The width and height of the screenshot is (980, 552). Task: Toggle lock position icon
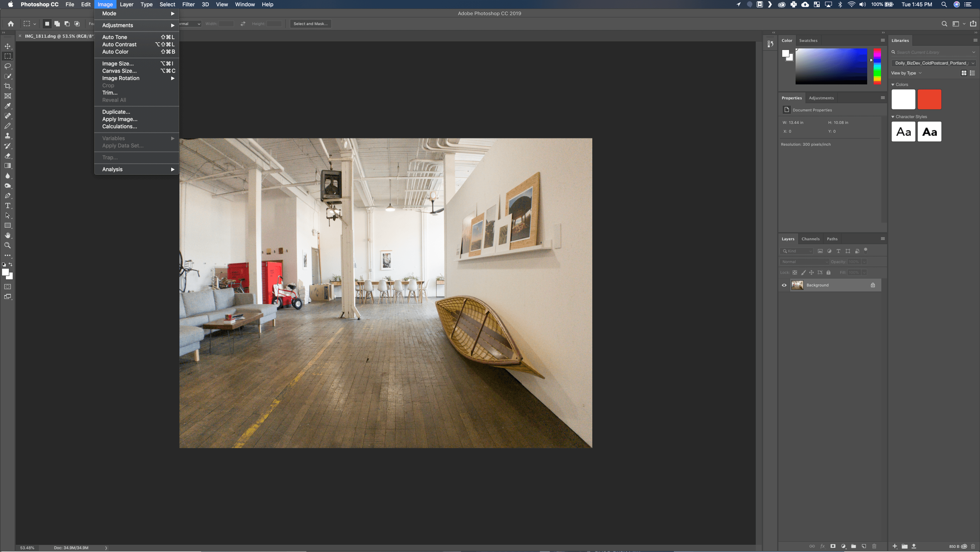click(812, 273)
